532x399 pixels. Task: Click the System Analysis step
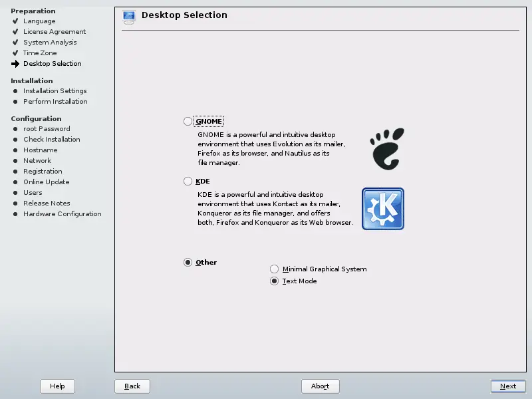coord(50,43)
